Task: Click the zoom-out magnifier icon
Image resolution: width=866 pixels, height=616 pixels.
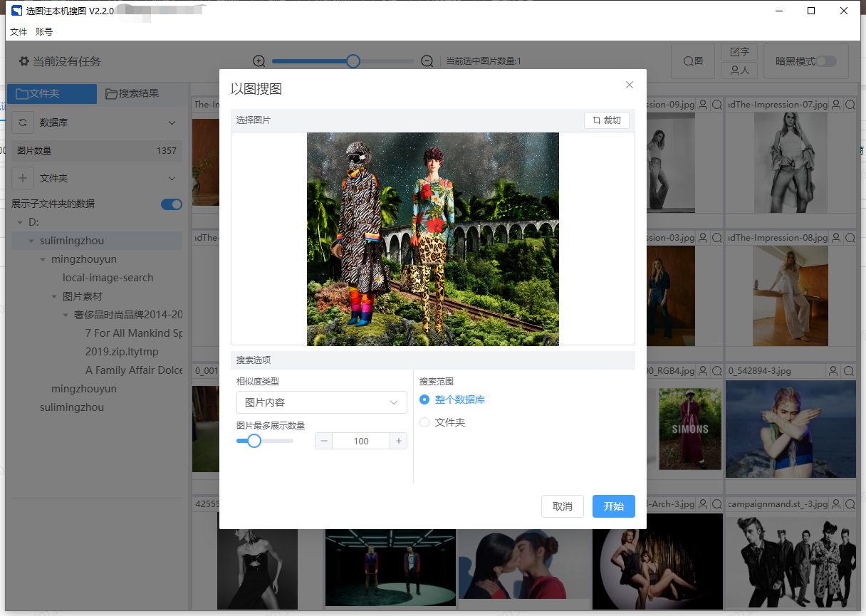Action: (x=427, y=61)
